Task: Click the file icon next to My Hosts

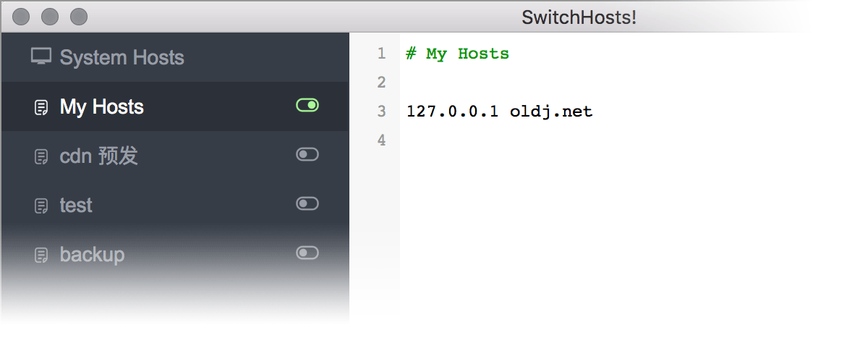Action: (42, 108)
